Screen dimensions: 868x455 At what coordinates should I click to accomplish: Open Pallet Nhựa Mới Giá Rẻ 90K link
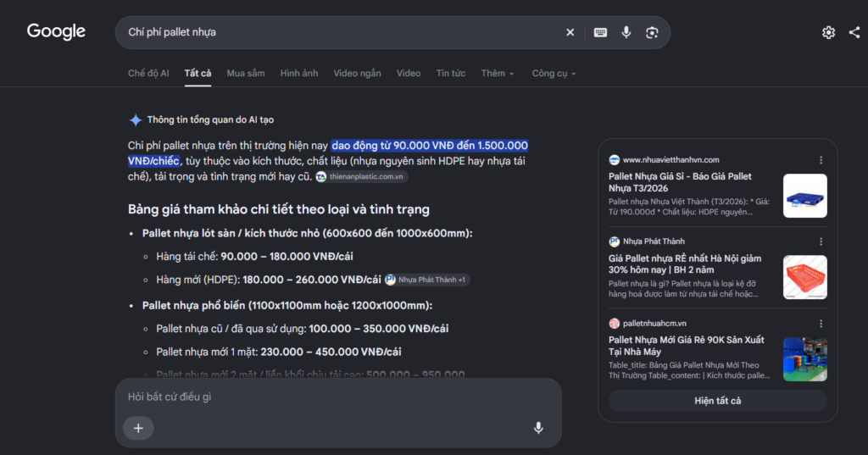pyautogui.click(x=686, y=346)
